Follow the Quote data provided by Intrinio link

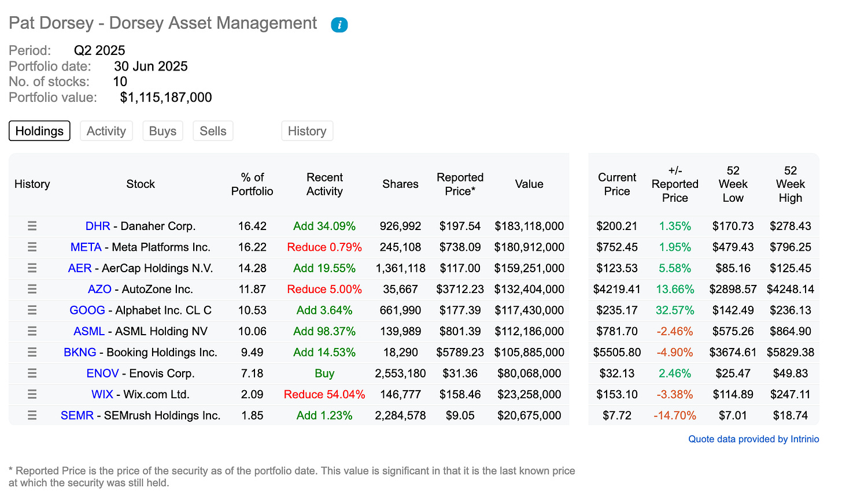coord(754,439)
